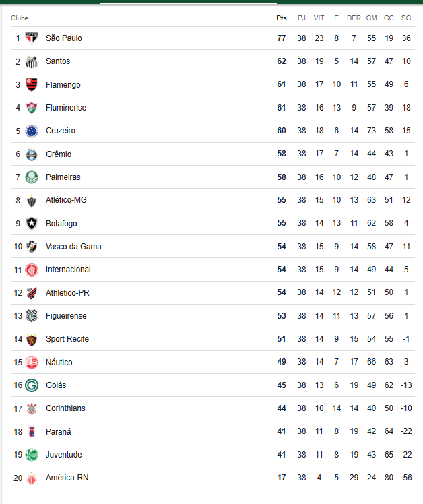Click the VIT column header
423x504 pixels.
click(319, 18)
